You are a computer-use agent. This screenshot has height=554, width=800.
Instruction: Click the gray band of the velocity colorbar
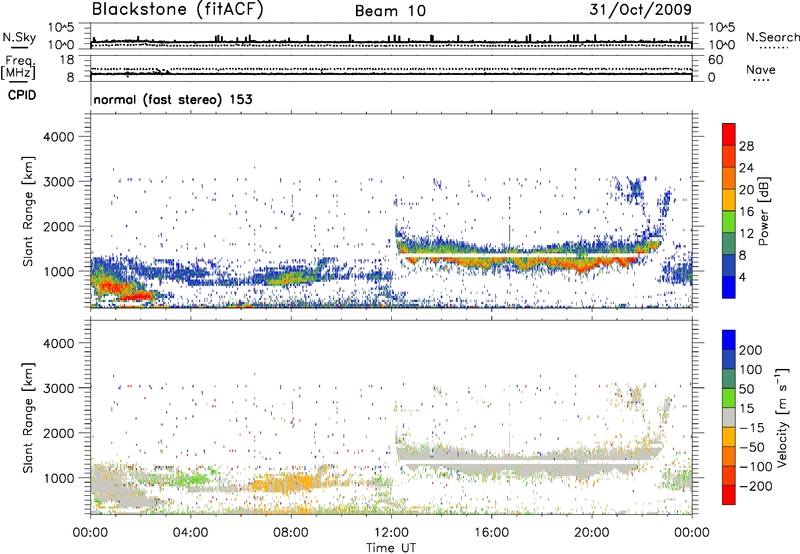point(729,417)
